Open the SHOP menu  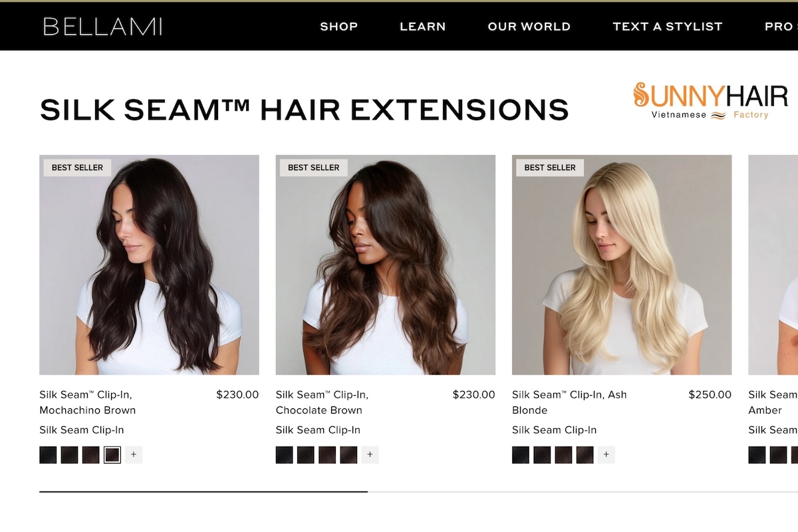point(339,27)
